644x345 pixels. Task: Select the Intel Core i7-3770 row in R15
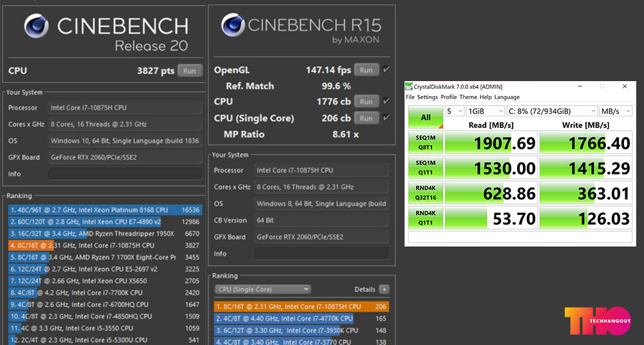tap(301, 341)
